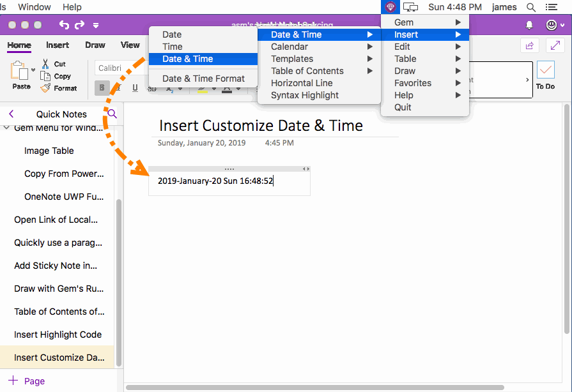Screen dimensions: 572x392
Task: Expand Table of Contents submenu
Action: coord(319,71)
